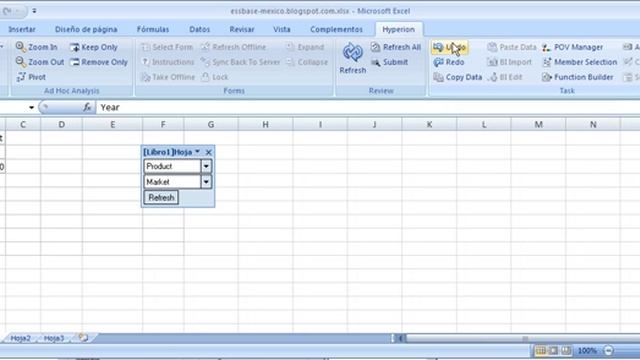The height and width of the screenshot is (360, 640).
Task: Click the zoom out minus button
Action: click(608, 351)
